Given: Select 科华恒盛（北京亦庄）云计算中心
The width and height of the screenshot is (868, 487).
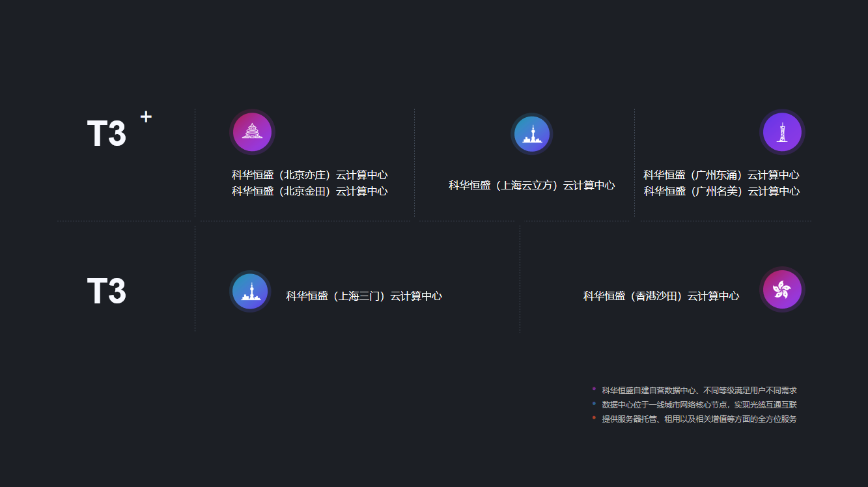Looking at the screenshot, I should [x=309, y=175].
